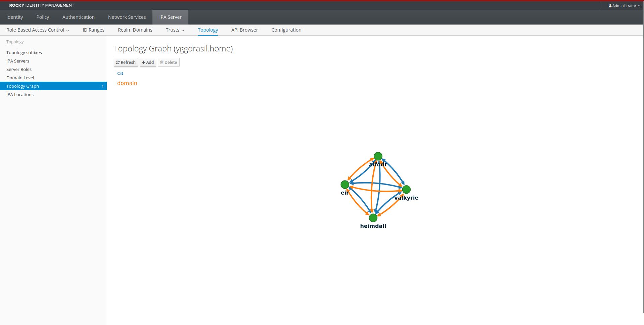Expand Role-Based Access Control menu

(38, 30)
